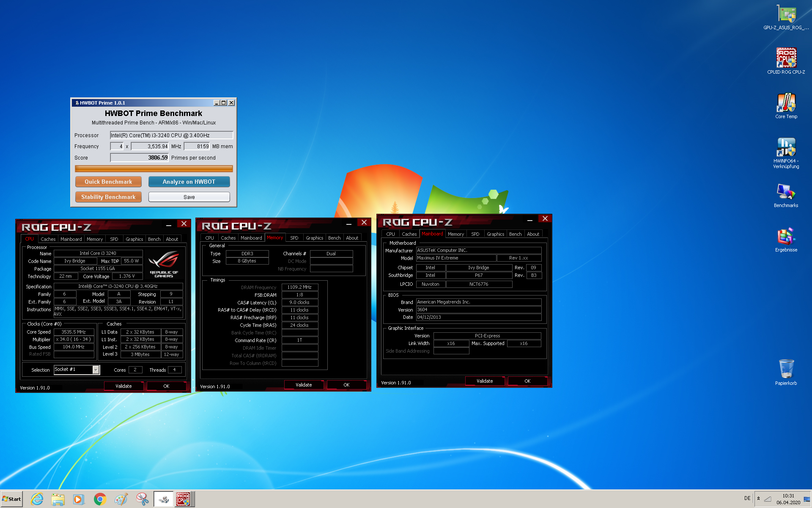Click CAS# Latency value 9.0 clocks

(300, 302)
